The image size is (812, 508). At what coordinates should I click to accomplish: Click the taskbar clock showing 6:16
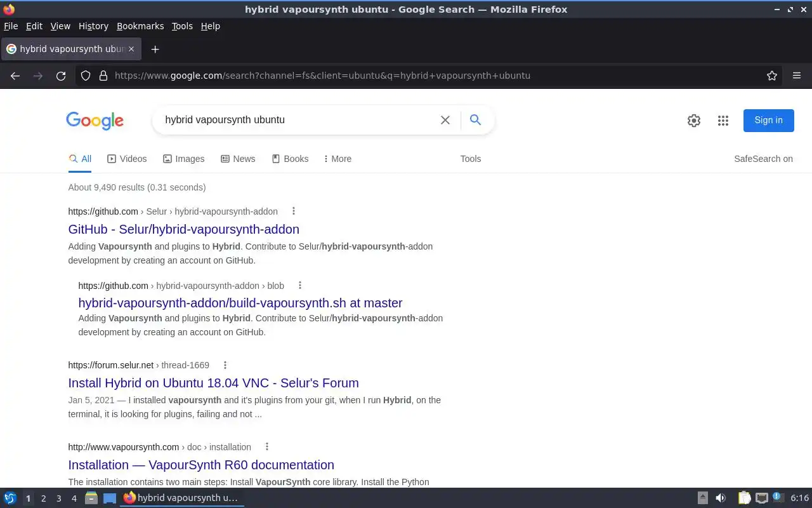tap(800, 498)
